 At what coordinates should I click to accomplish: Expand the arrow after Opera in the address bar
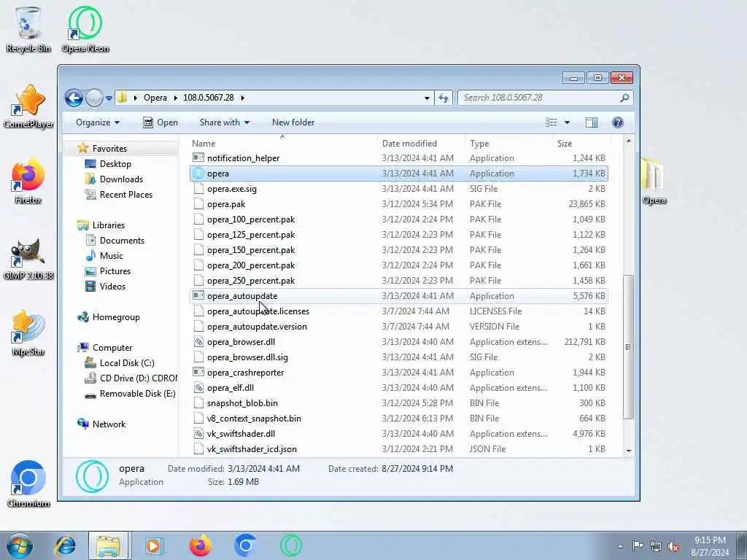pos(175,98)
